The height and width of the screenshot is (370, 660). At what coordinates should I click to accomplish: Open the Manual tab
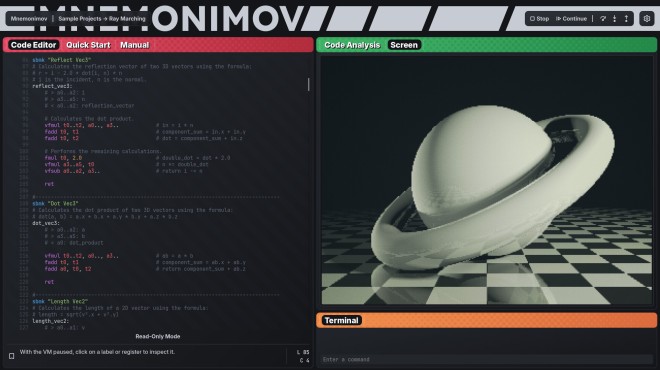pos(134,45)
